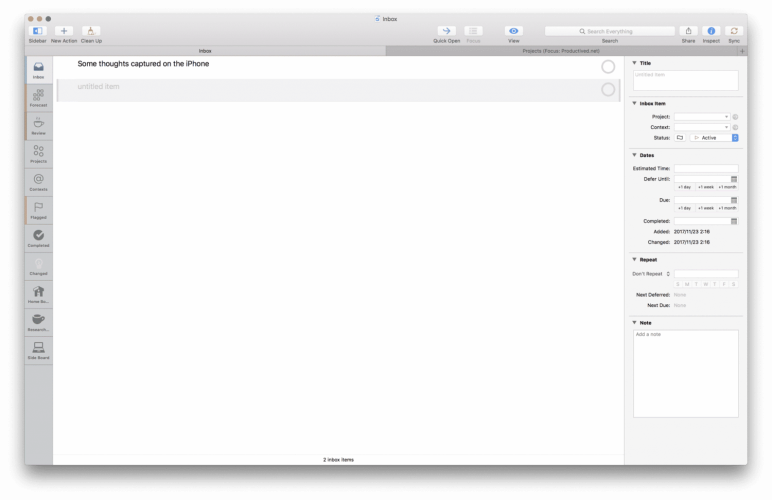Open calendar picker for Defer Until
Image resolution: width=772 pixels, height=500 pixels.
(734, 179)
